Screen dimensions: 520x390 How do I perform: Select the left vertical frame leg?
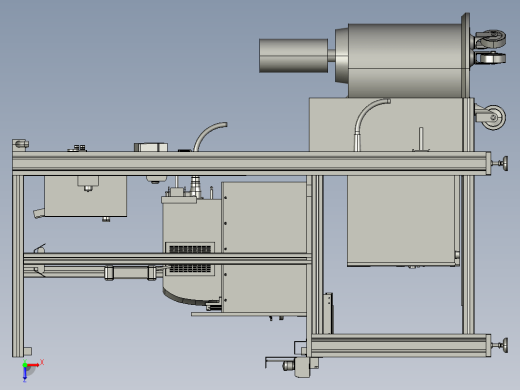click(18, 266)
